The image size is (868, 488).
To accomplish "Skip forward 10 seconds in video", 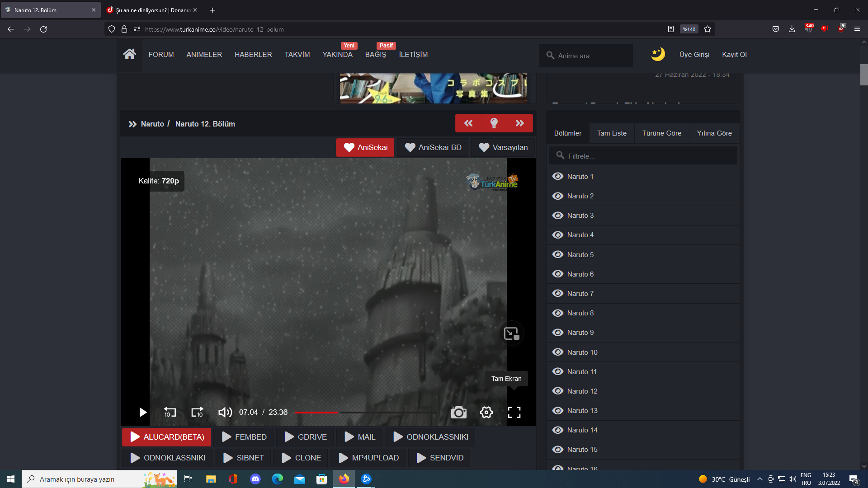I will [x=197, y=412].
